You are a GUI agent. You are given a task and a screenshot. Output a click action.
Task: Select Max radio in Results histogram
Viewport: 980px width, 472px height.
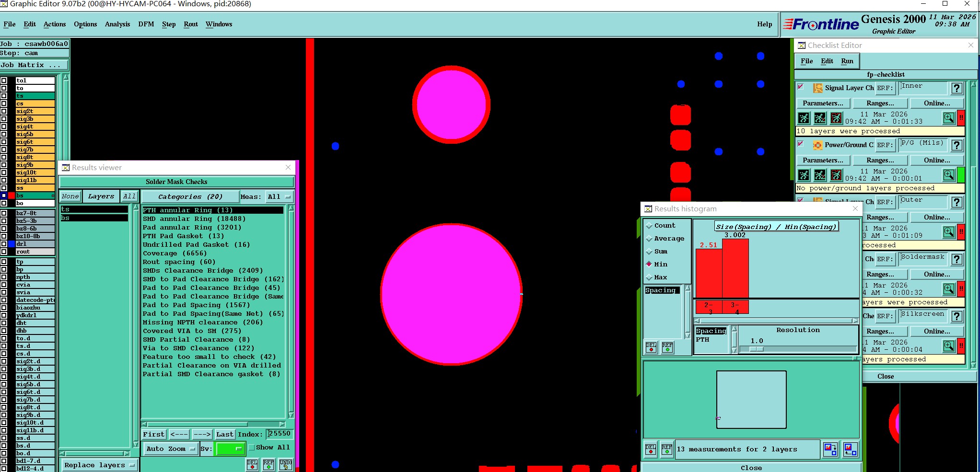pyautogui.click(x=649, y=277)
